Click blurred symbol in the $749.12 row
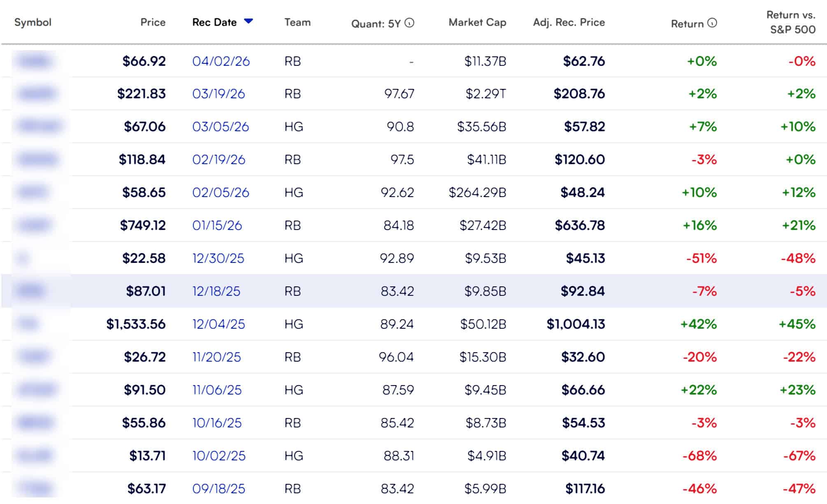The width and height of the screenshot is (827, 504). coord(35,225)
